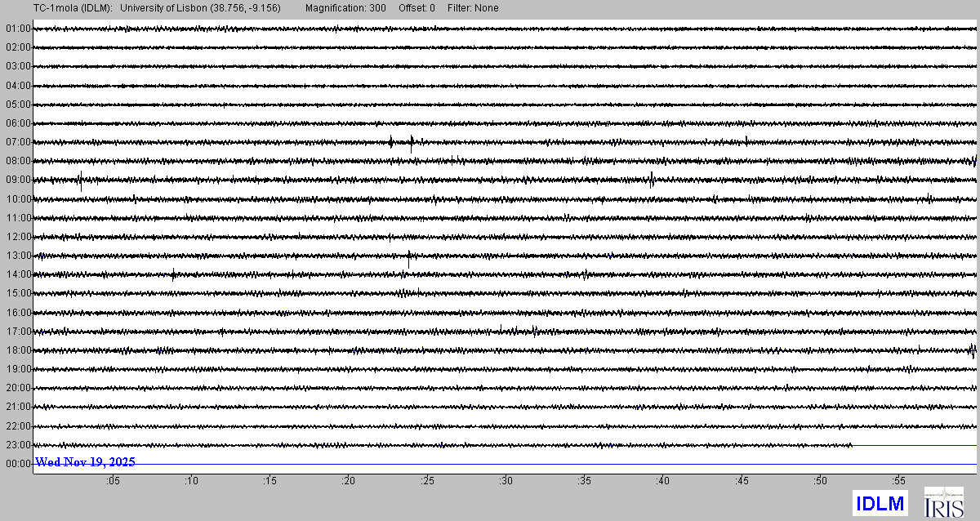Click the 13:00 hour label
The height and width of the screenshot is (521, 980).
point(17,256)
